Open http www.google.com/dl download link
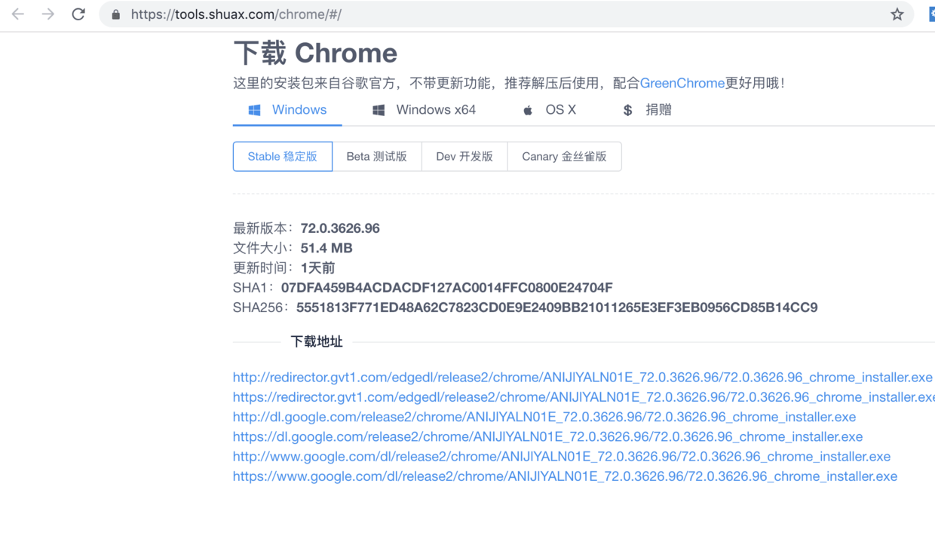This screenshot has width=935, height=560. coord(562,457)
